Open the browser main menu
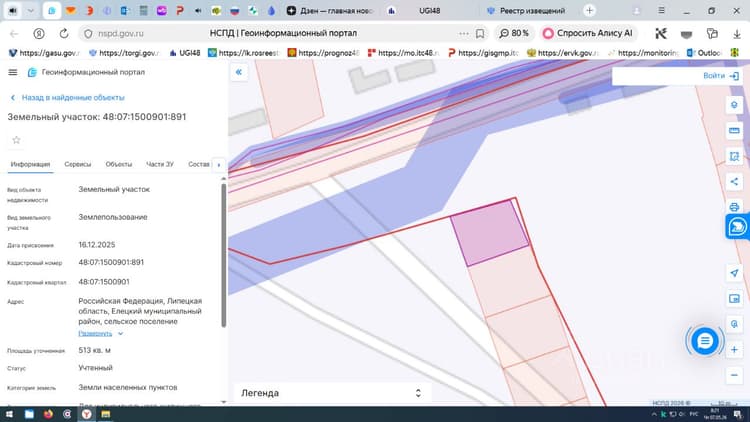 point(661,11)
